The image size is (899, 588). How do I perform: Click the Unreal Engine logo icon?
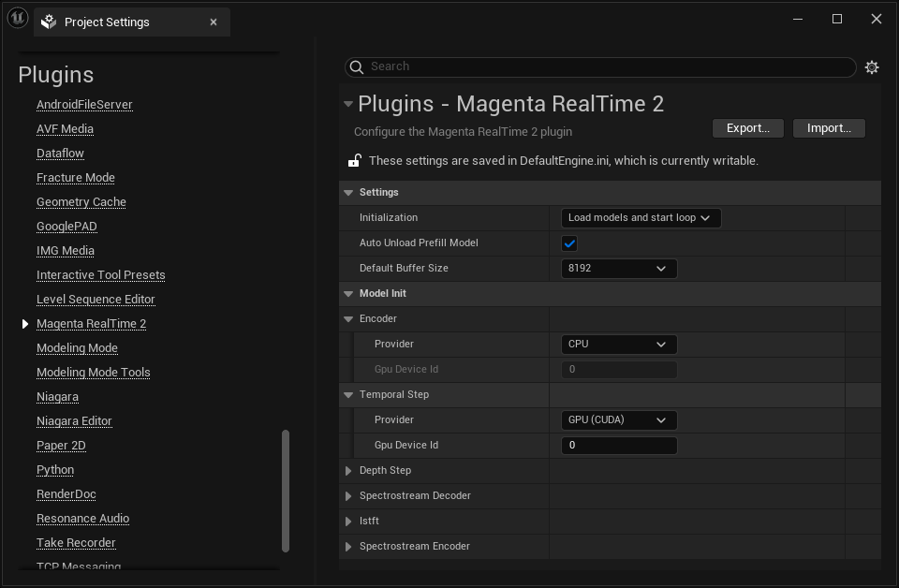pos(17,18)
